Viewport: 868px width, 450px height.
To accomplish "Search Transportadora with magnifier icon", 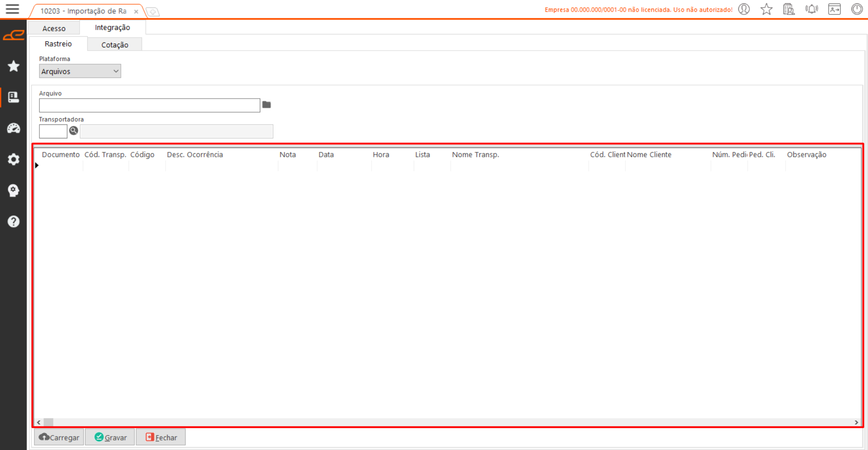I will click(x=74, y=131).
